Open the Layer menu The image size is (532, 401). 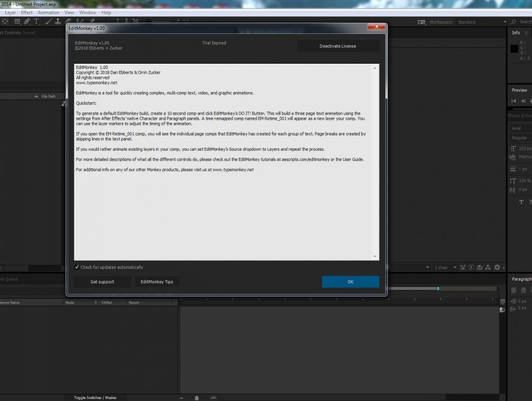point(10,13)
